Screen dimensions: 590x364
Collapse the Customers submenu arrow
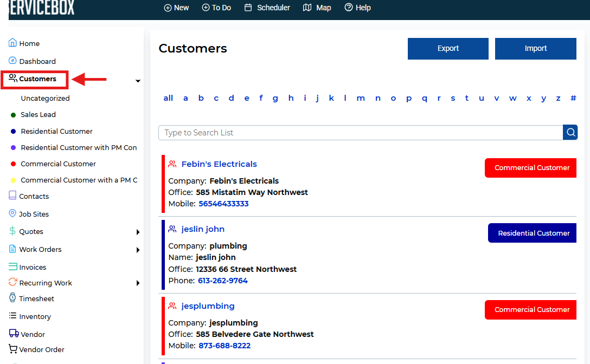138,81
